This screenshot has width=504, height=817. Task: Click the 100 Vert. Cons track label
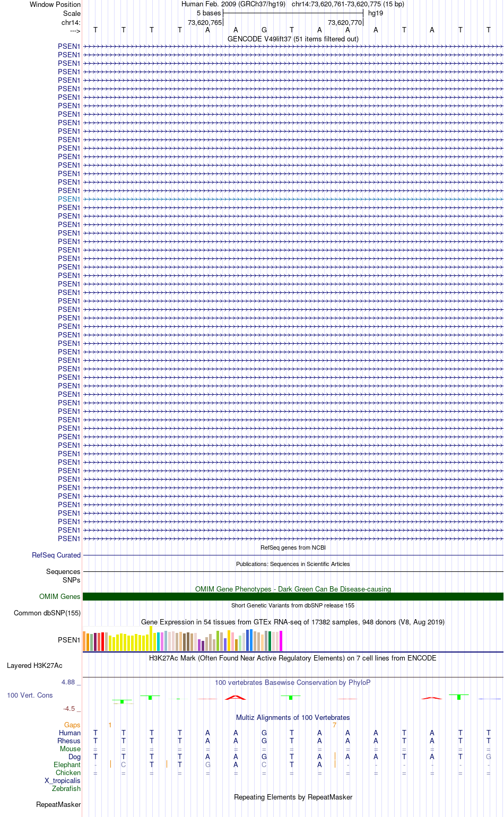(x=30, y=695)
